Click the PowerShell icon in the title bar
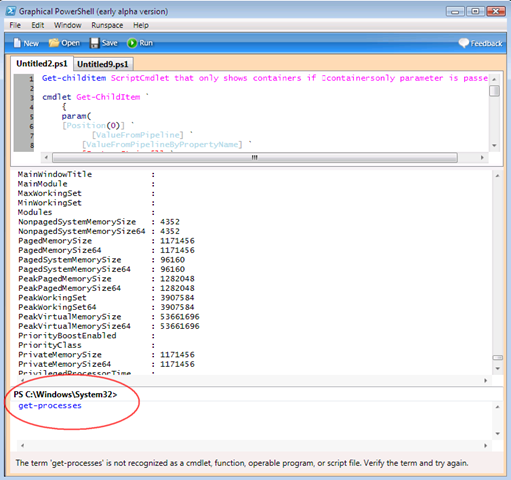Screen dimensions: 511x480 click(x=11, y=11)
